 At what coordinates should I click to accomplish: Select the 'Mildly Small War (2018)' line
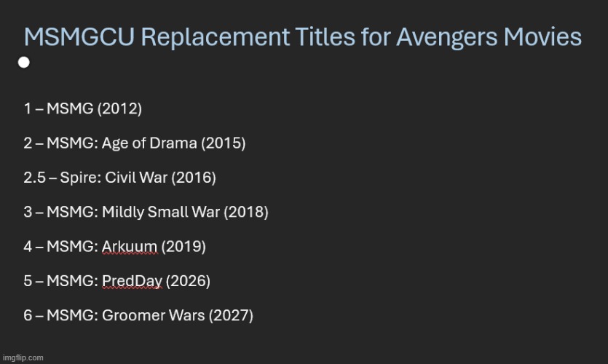(x=146, y=212)
